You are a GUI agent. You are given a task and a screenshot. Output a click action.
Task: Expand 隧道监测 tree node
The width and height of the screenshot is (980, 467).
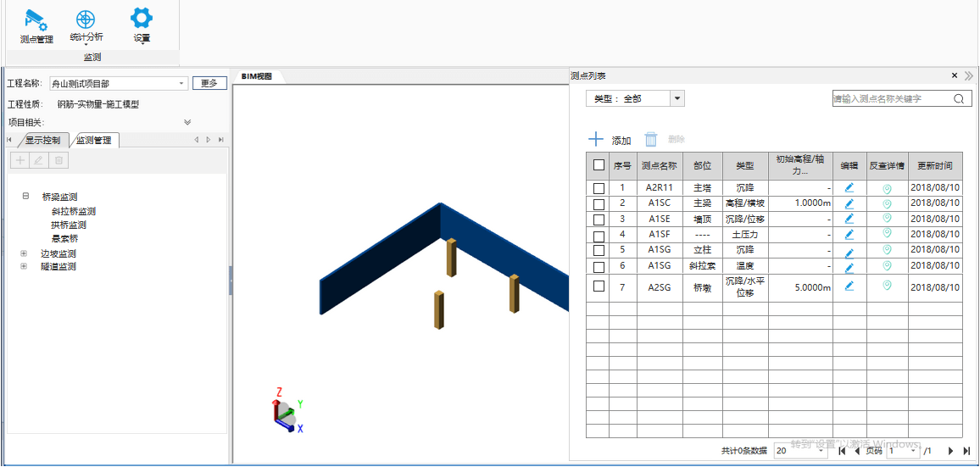tap(24, 266)
